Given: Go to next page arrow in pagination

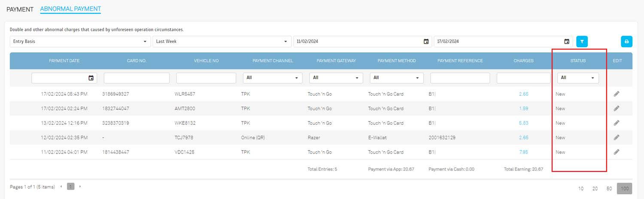Looking at the screenshot, I should click(80, 187).
